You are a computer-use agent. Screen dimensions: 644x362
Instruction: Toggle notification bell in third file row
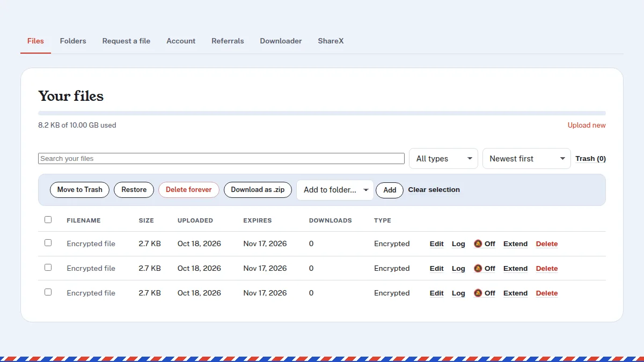pyautogui.click(x=484, y=293)
